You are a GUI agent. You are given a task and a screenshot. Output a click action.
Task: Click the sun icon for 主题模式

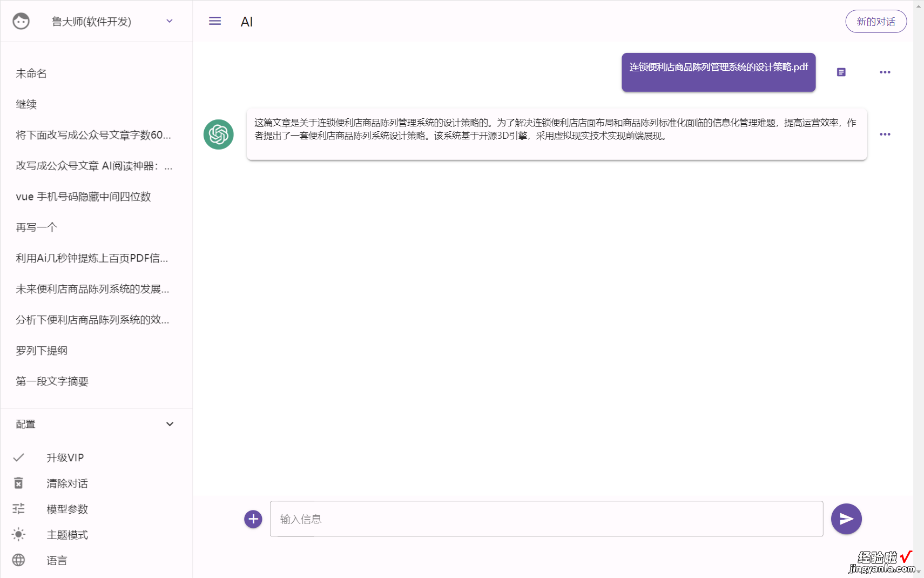(x=18, y=534)
